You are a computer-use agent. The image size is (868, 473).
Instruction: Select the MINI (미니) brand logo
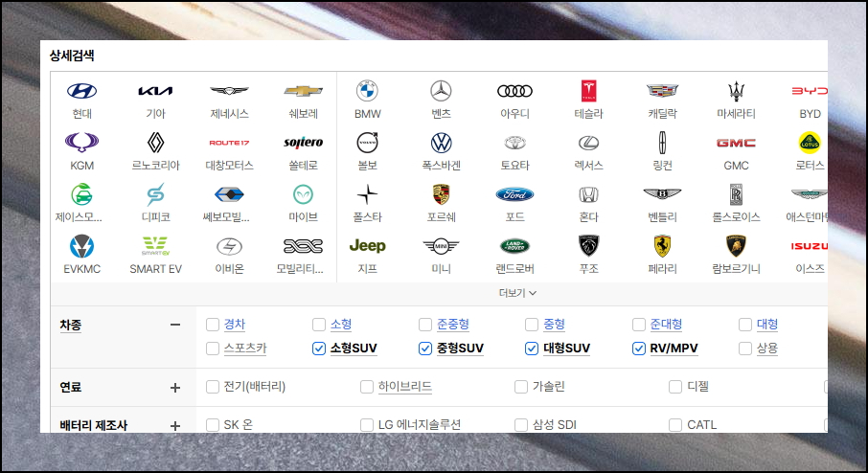(442, 246)
